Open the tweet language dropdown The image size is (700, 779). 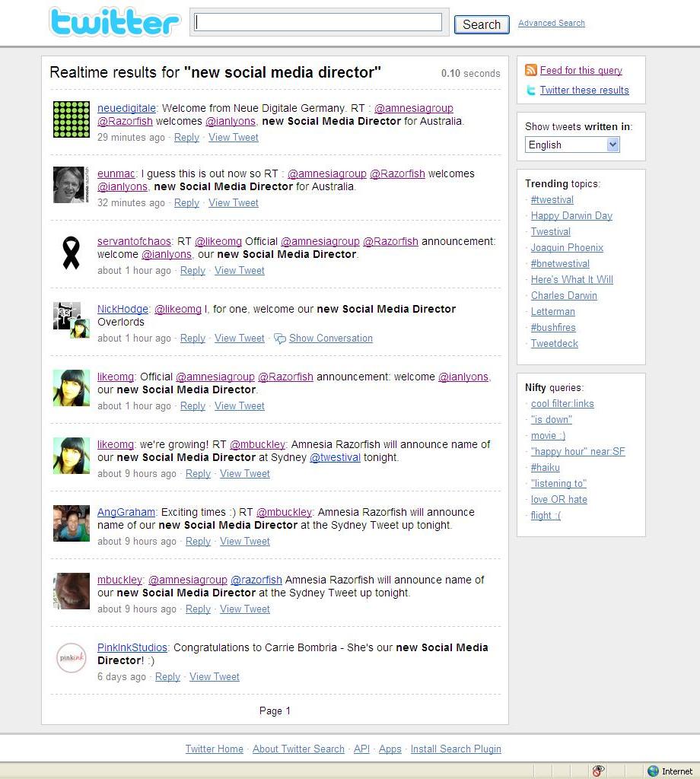[x=572, y=145]
